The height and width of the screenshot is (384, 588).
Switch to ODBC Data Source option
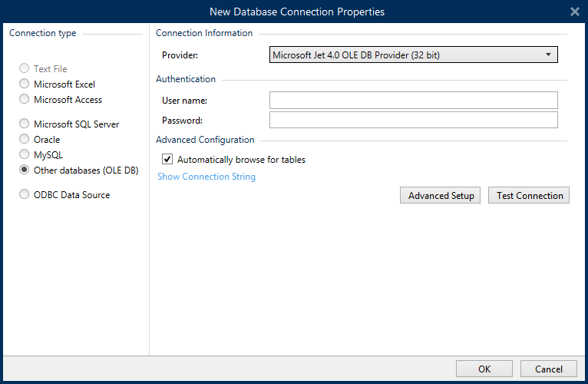pyautogui.click(x=25, y=195)
